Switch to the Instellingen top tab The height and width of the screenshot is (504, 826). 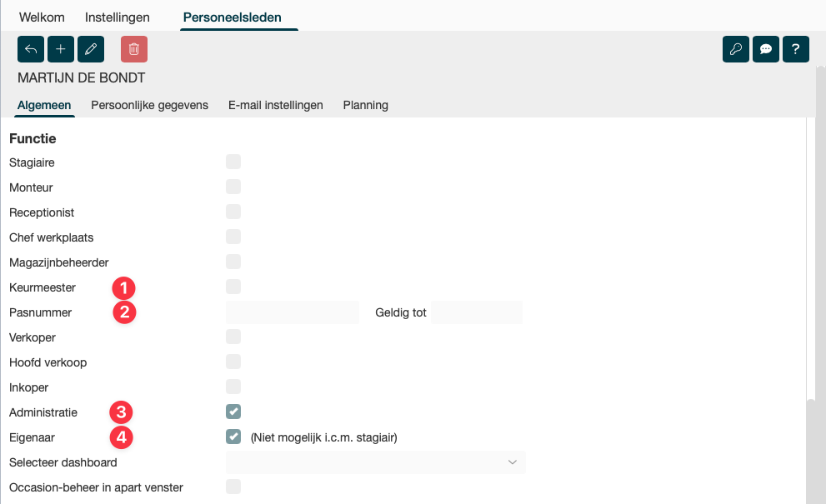118,17
